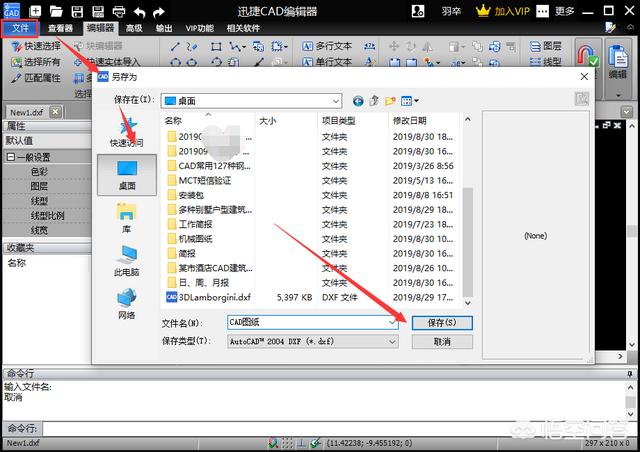Open the 文件名 history dropdown arrow
The height and width of the screenshot is (452, 640).
392,323
